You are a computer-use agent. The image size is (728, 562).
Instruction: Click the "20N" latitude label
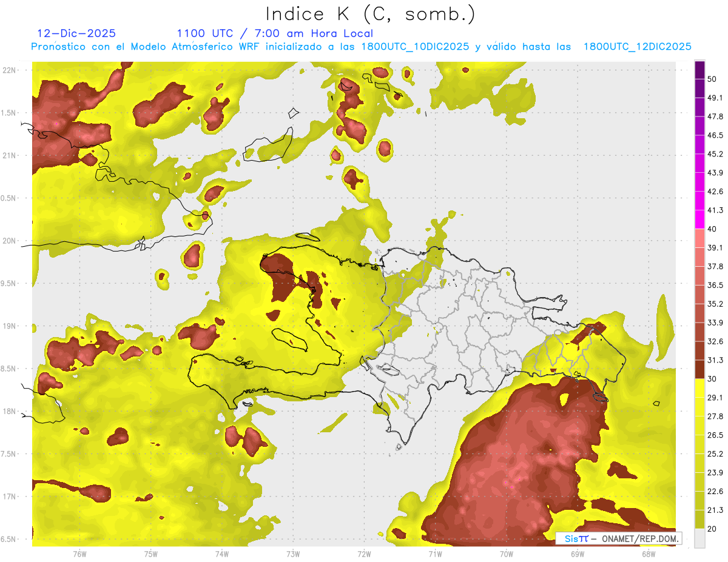(9, 241)
